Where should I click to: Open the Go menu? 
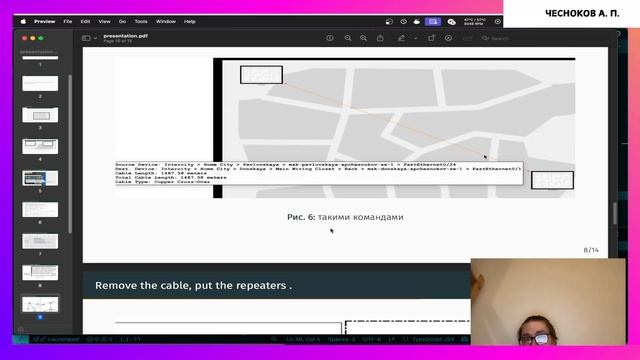122,21
